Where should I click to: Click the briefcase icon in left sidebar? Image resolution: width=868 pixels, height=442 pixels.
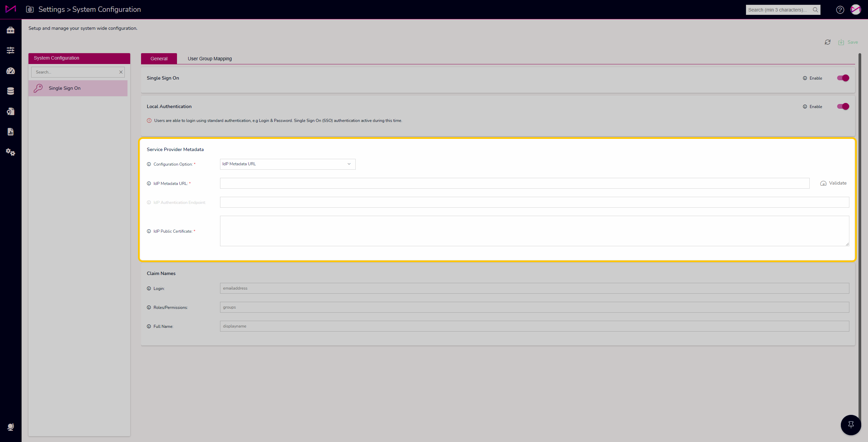coord(11,30)
